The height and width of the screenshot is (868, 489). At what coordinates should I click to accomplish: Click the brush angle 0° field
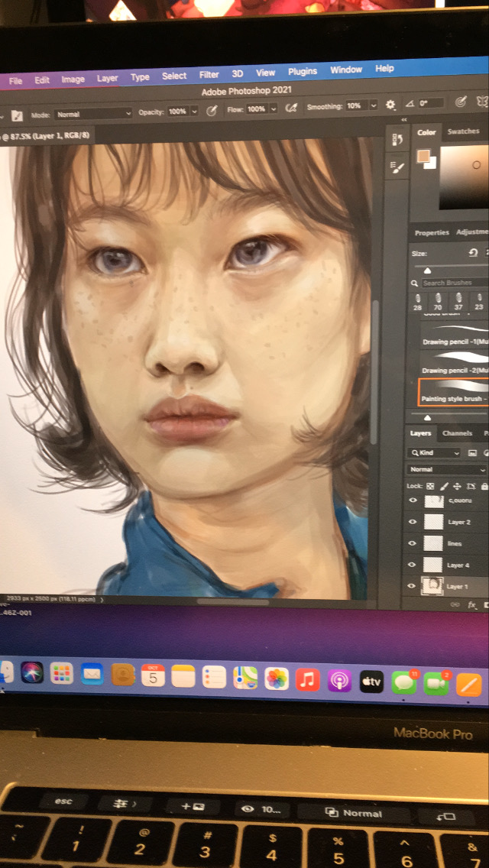coord(432,103)
